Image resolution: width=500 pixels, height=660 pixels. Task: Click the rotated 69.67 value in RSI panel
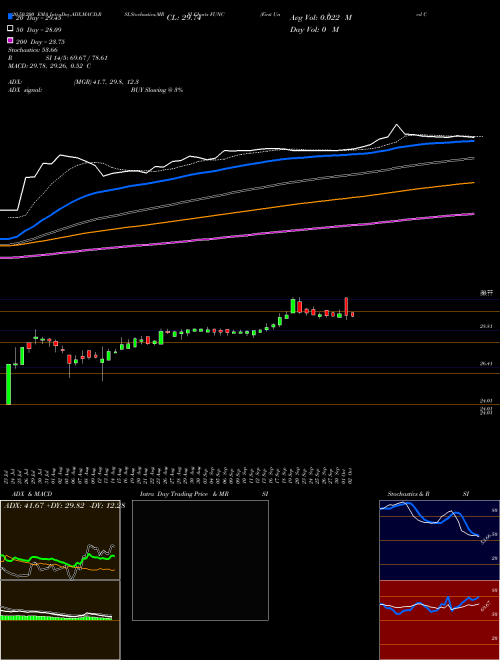click(x=484, y=606)
